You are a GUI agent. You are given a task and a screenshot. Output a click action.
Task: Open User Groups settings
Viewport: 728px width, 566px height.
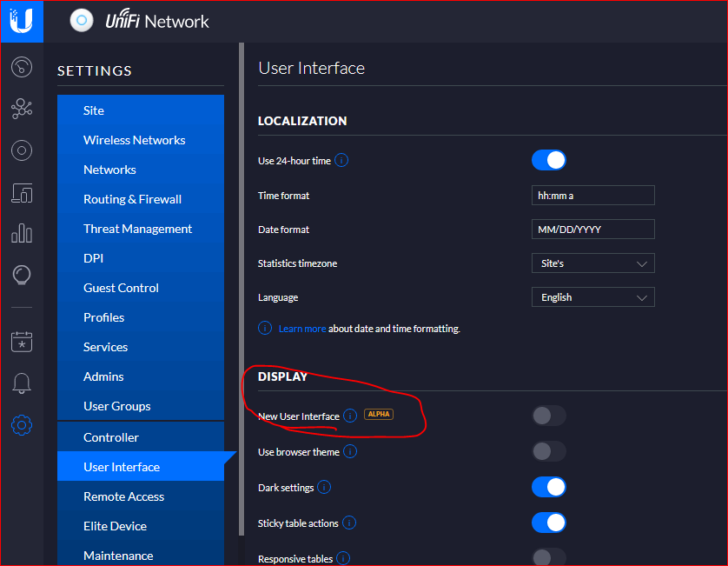(x=141, y=406)
